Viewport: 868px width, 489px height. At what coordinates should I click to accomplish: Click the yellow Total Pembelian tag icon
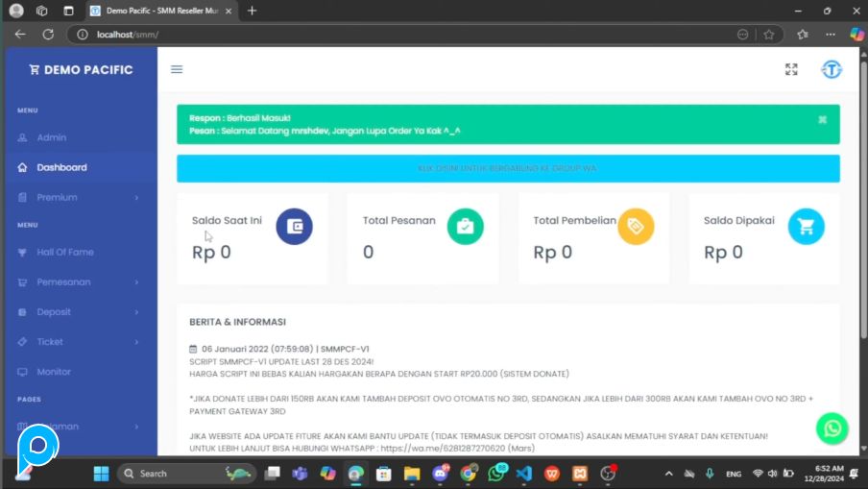pyautogui.click(x=636, y=227)
